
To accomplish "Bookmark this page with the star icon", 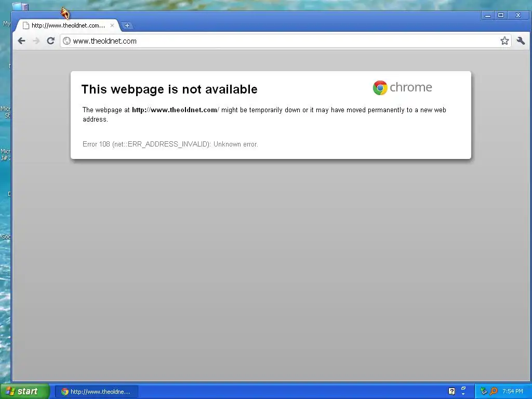I will click(504, 41).
